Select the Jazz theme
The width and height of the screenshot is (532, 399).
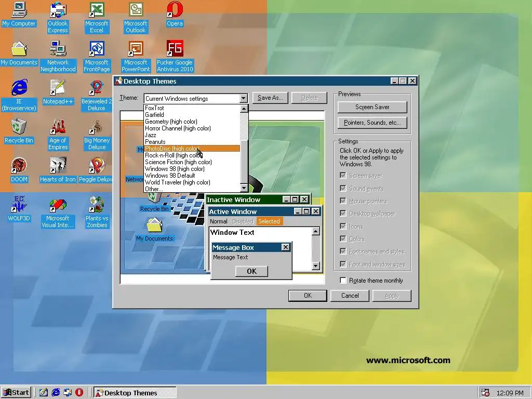pyautogui.click(x=192, y=135)
